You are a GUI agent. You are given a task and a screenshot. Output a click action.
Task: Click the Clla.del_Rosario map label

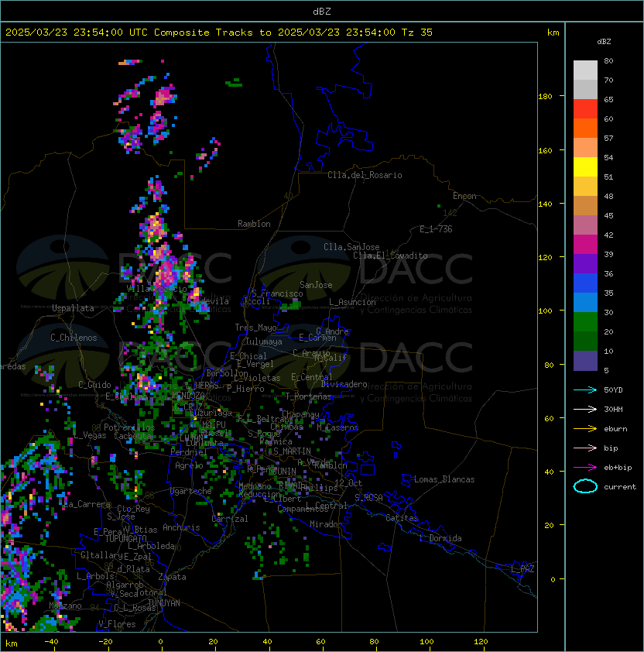[365, 175]
